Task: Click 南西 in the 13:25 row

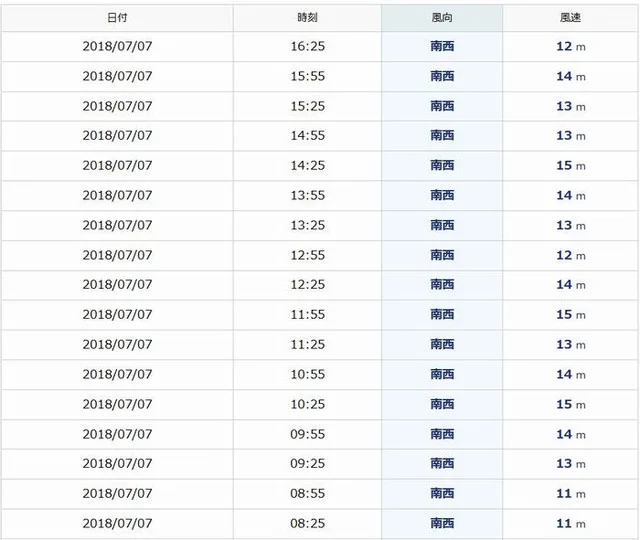Action: [442, 225]
